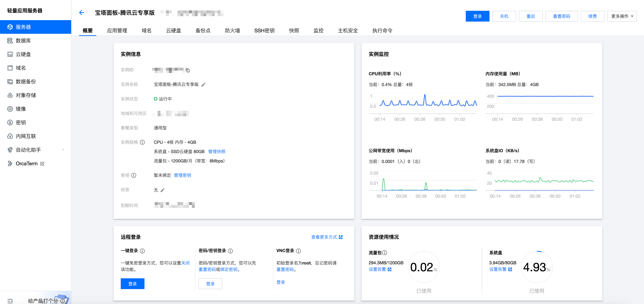Viewport: 644px width, 304px height.
Task: Edit instance name with pencil icon
Action: [203, 85]
